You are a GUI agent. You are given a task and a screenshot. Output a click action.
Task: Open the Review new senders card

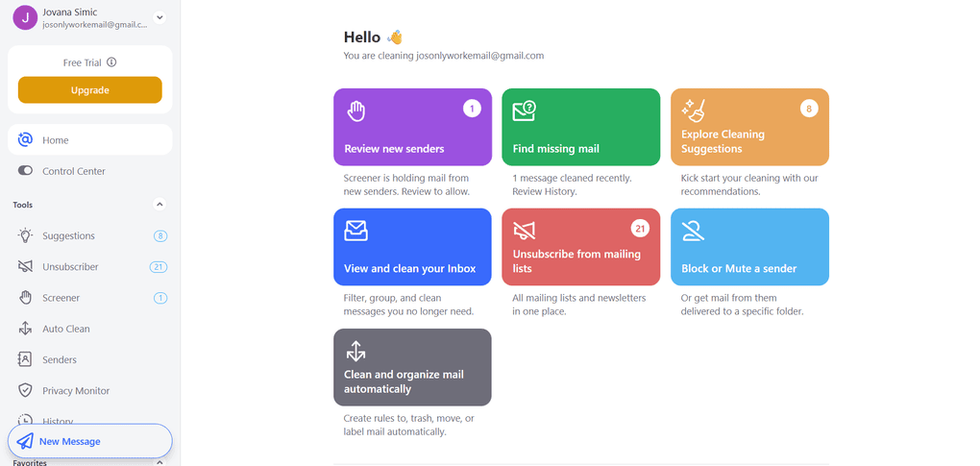pos(412,127)
